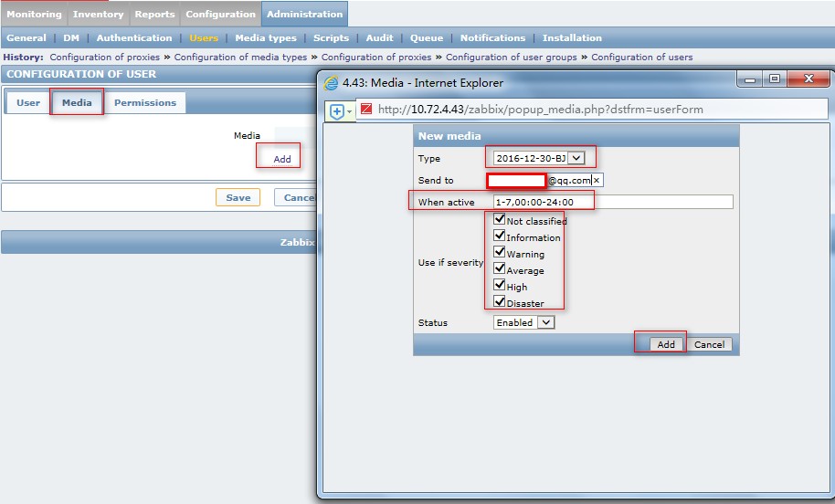Image resolution: width=835 pixels, height=504 pixels.
Task: Open the Status dropdown set to Enabled
Action: pyautogui.click(x=524, y=322)
